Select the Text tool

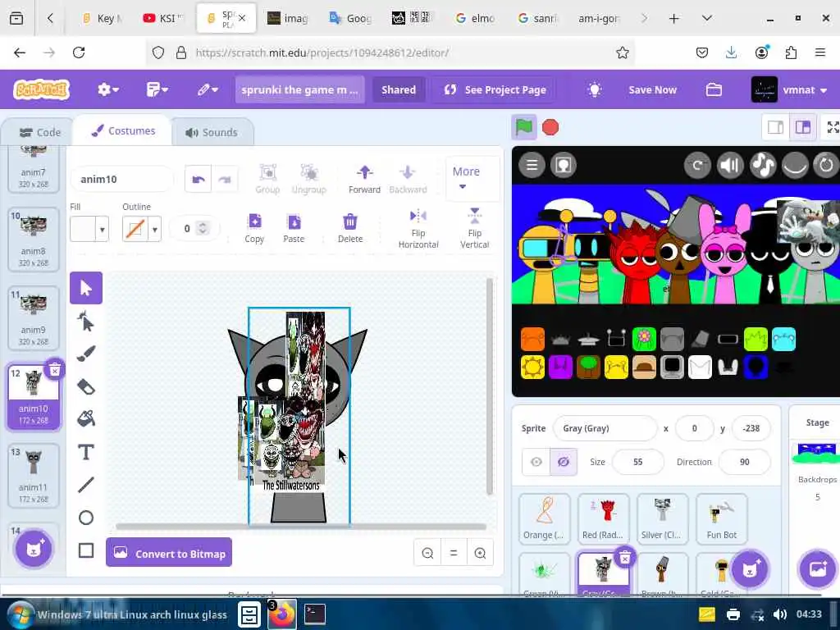[x=85, y=452]
